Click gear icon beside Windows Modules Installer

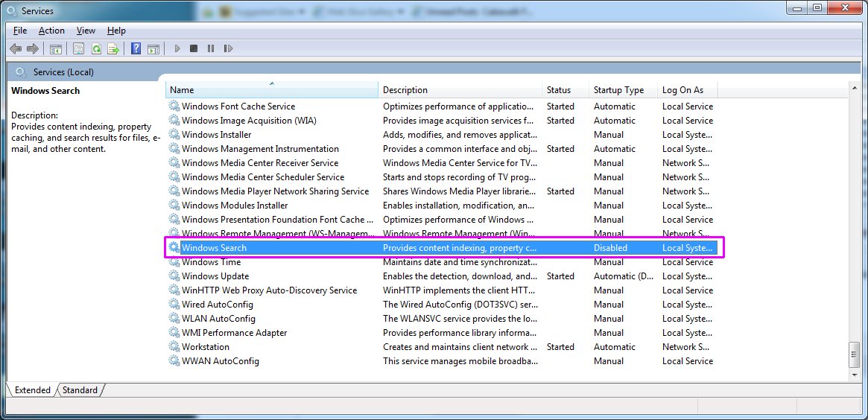click(x=174, y=206)
